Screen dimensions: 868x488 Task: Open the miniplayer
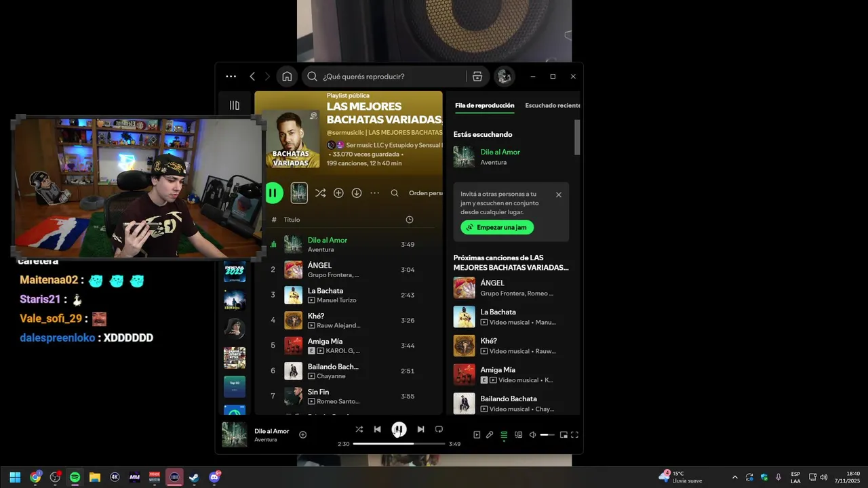click(564, 435)
